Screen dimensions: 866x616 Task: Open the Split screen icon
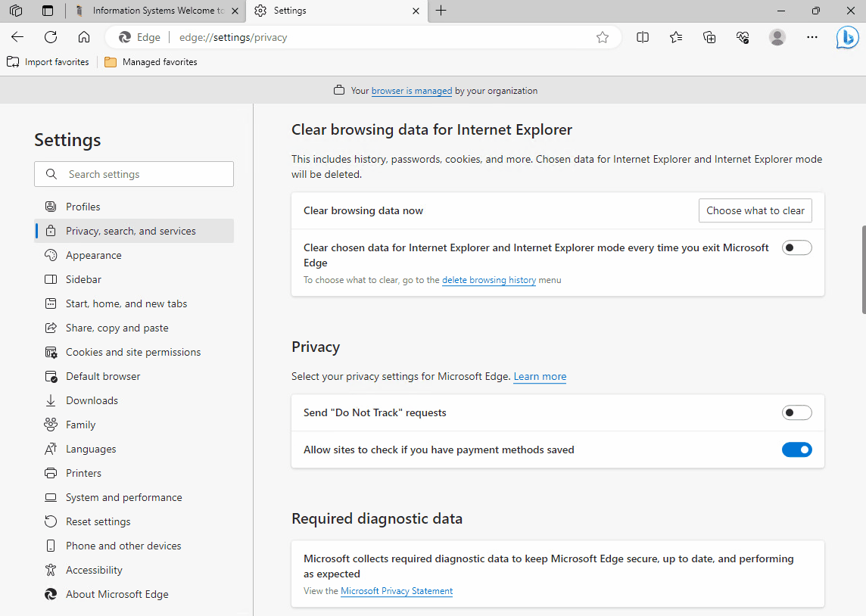point(643,37)
